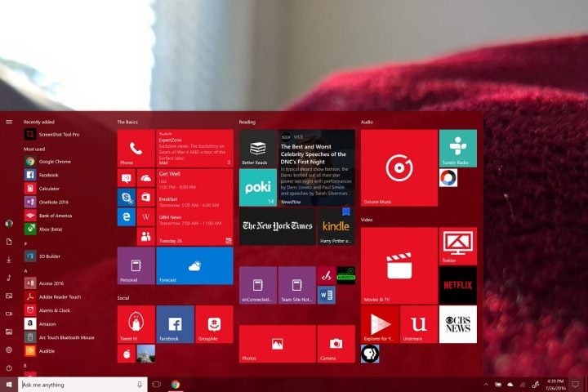This screenshot has width=588, height=392.
Task: Open the Explorer for YouTube tile
Action: [380, 324]
